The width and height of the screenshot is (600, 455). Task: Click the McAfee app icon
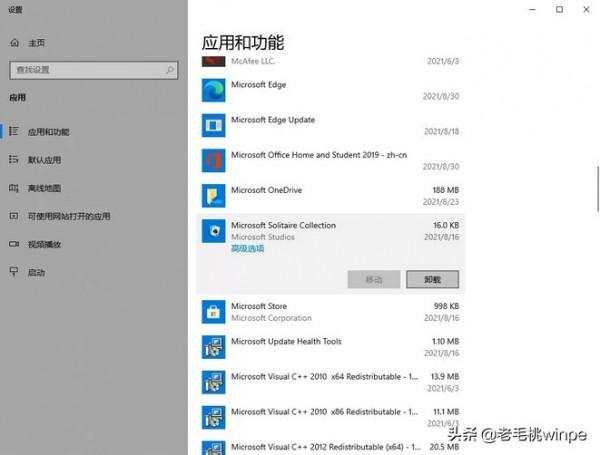coord(214,61)
